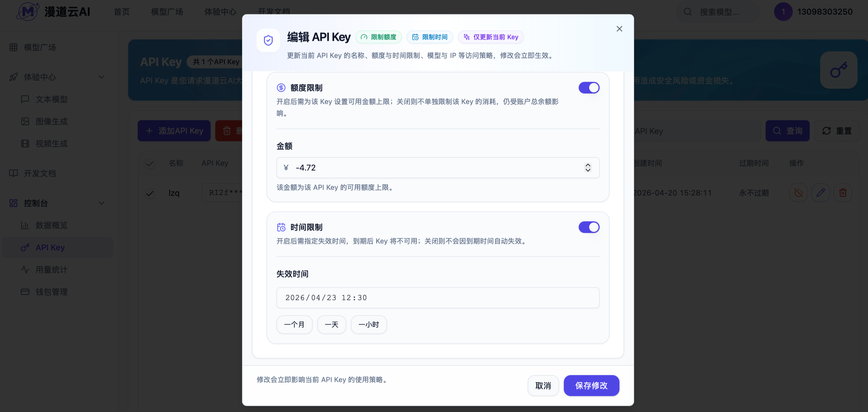868x412 pixels.
Task: Click the 查询 button
Action: [787, 131]
